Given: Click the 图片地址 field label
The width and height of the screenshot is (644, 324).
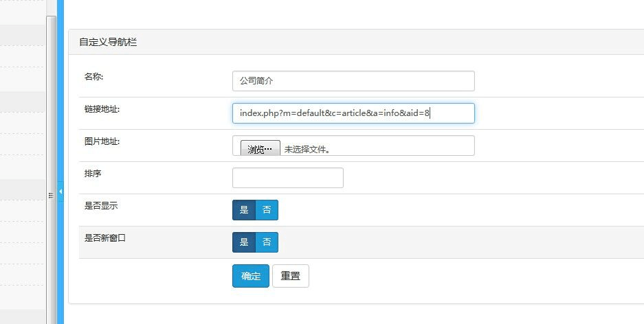Looking at the screenshot, I should [102, 141].
